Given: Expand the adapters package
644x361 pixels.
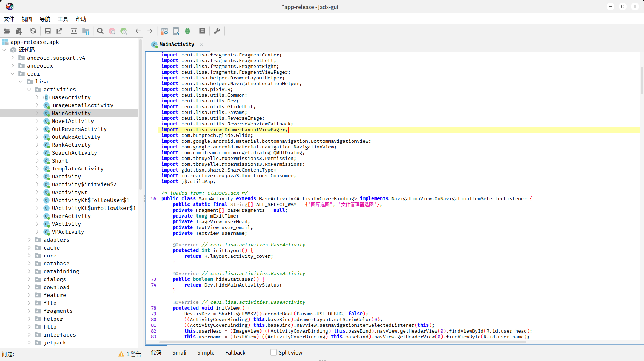Looking at the screenshot, I should [x=29, y=240].
